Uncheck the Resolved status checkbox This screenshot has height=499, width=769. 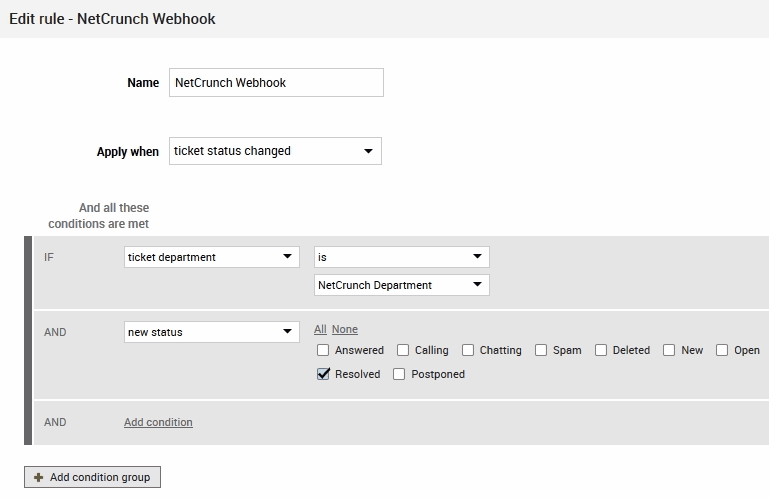(x=323, y=374)
